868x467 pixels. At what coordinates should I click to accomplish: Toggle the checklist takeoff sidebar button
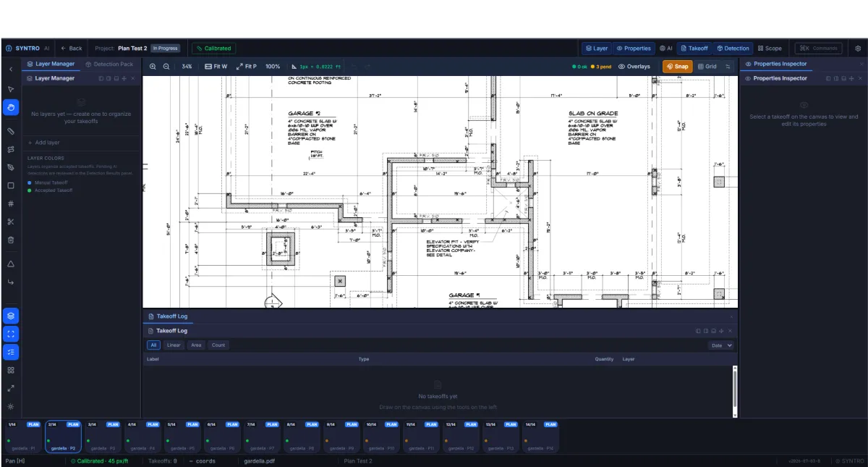pyautogui.click(x=11, y=352)
